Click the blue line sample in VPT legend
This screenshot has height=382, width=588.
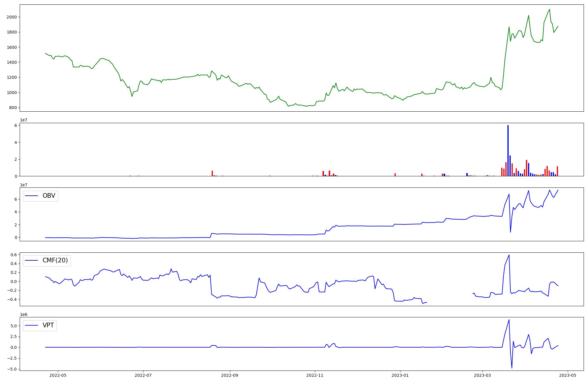point(32,325)
